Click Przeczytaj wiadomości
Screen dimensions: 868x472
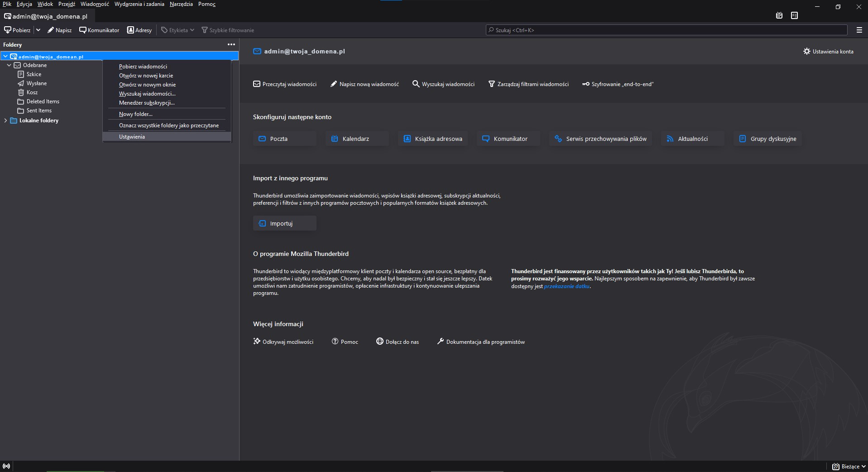coord(285,84)
